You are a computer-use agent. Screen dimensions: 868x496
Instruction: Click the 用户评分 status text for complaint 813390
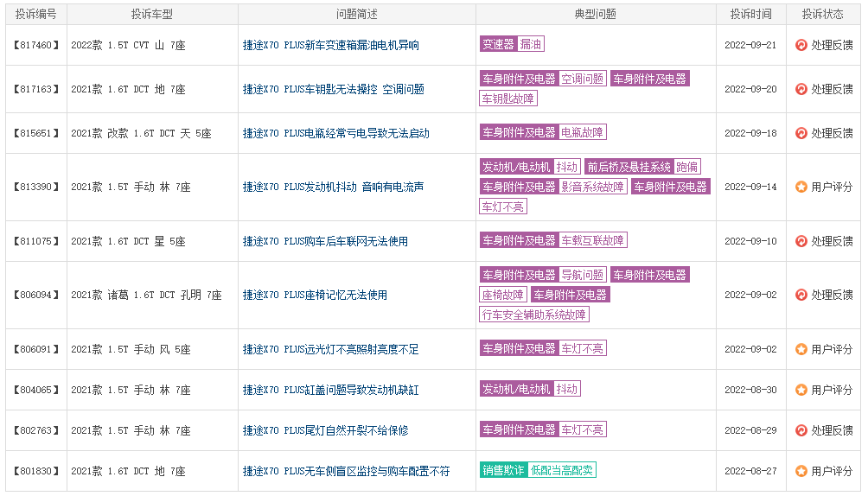pos(832,188)
